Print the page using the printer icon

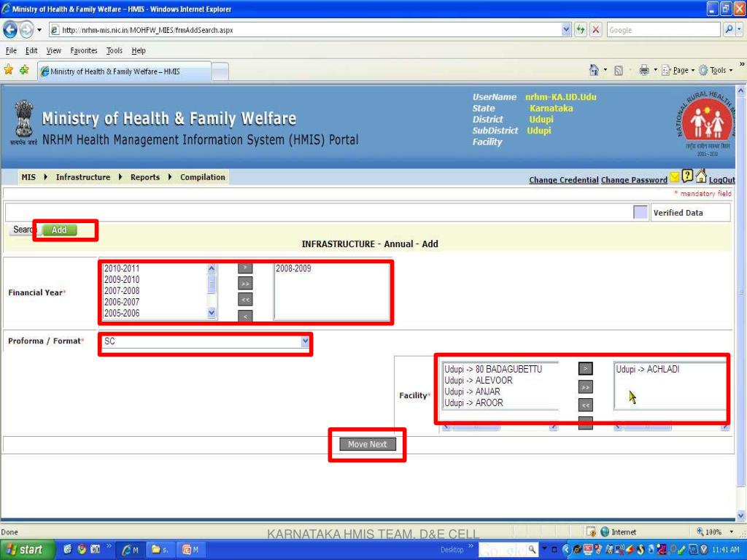644,71
